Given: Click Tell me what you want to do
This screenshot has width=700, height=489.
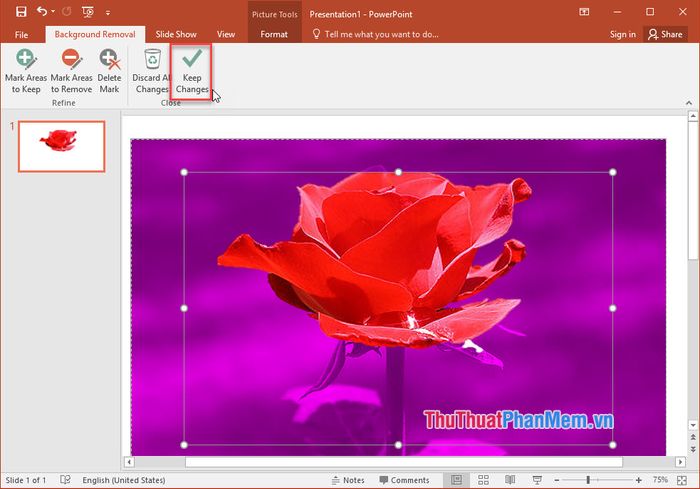Looking at the screenshot, I should tap(375, 34).
